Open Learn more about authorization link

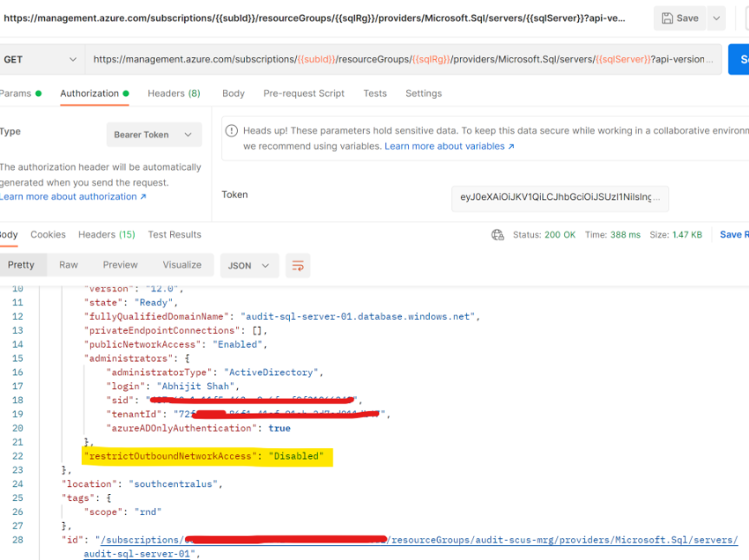pyautogui.click(x=72, y=196)
